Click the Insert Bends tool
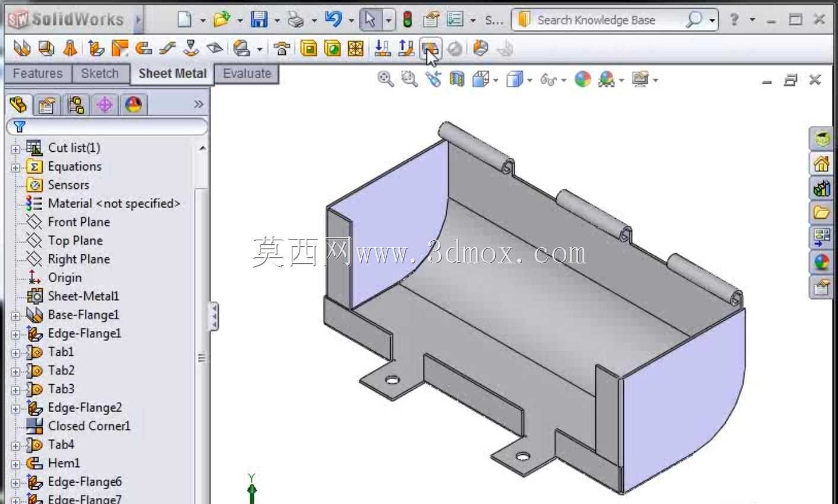Screen dimensions: 838x504 505,49
